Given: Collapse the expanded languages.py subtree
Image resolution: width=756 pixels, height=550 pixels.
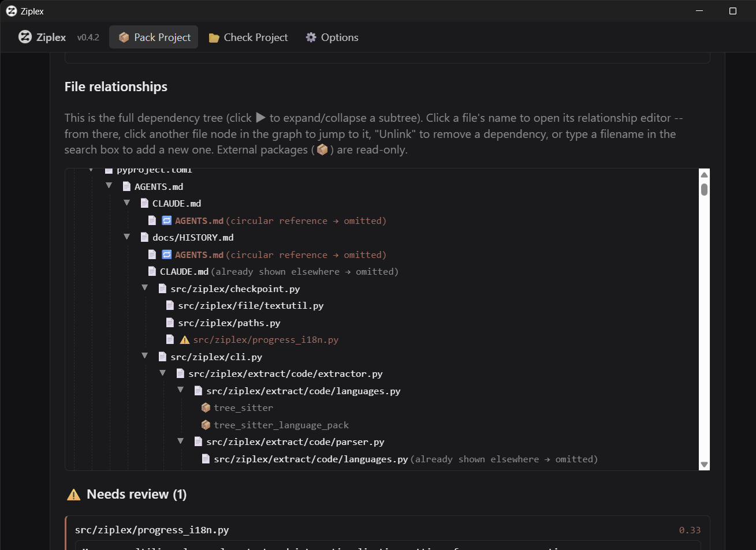Looking at the screenshot, I should 180,390.
